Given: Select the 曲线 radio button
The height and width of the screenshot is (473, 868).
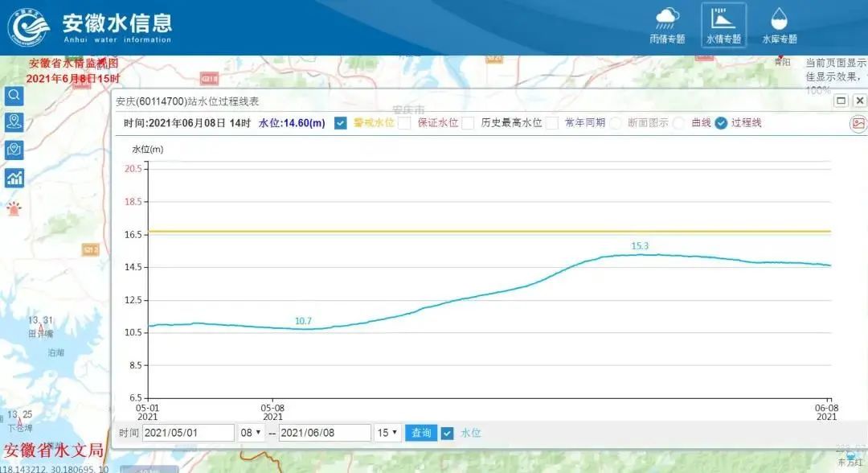Looking at the screenshot, I should pyautogui.click(x=679, y=123).
